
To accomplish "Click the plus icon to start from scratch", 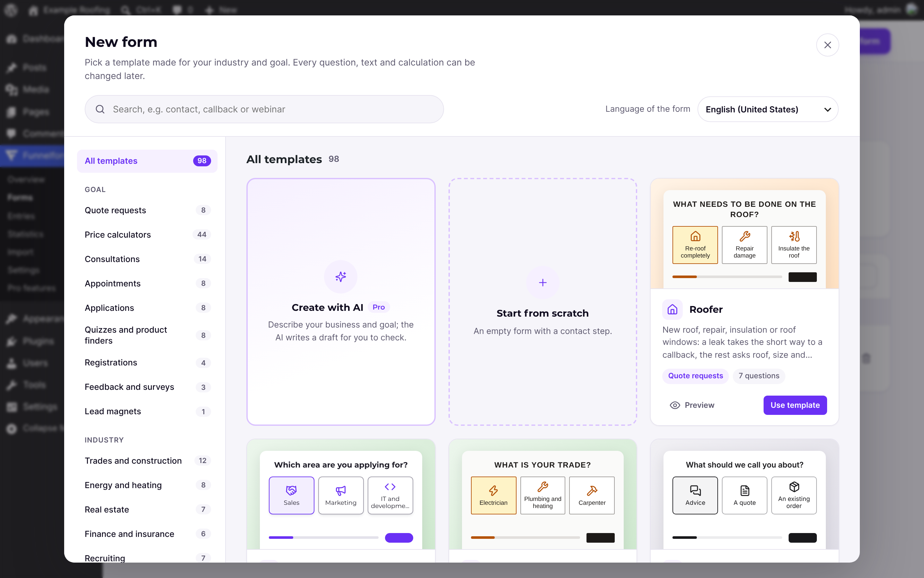I will [x=543, y=283].
